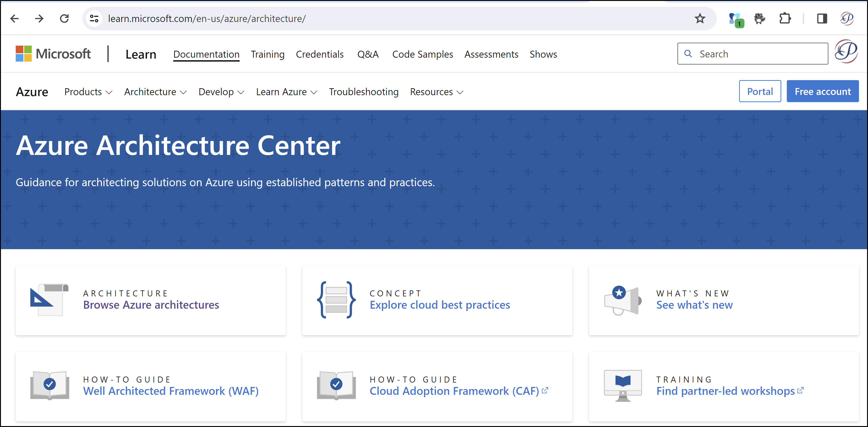The width and height of the screenshot is (868, 427).
Task: Click the external link icon after CAF
Action: [x=545, y=390]
